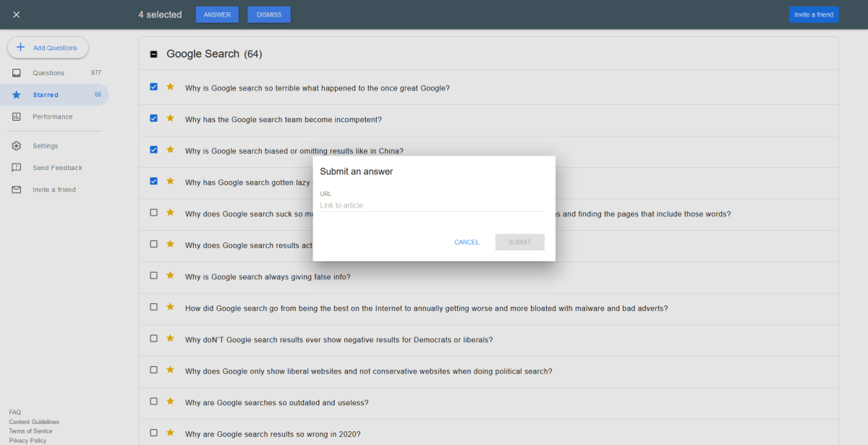Open the Questions section in sidebar

click(54, 73)
